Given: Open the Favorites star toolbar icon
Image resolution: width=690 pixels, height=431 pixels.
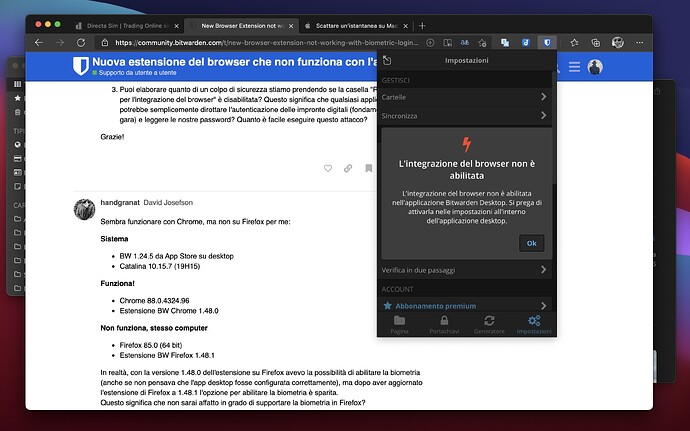Looking at the screenshot, I should click(574, 43).
